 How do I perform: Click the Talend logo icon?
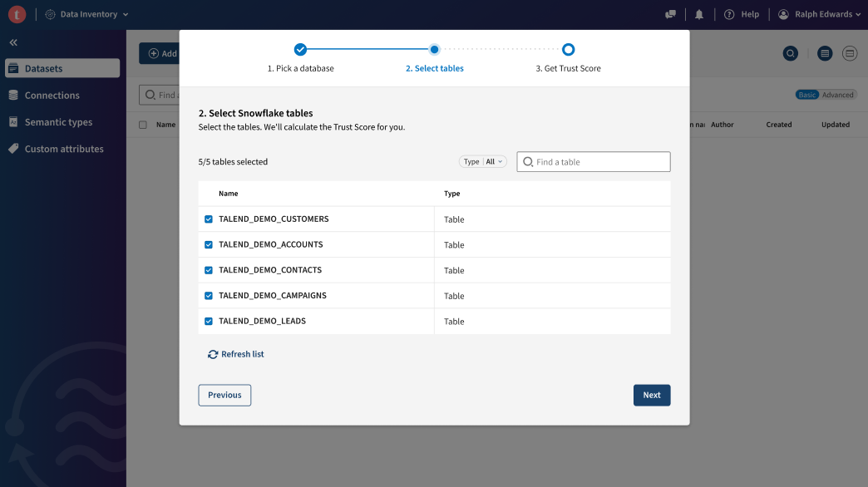click(17, 14)
